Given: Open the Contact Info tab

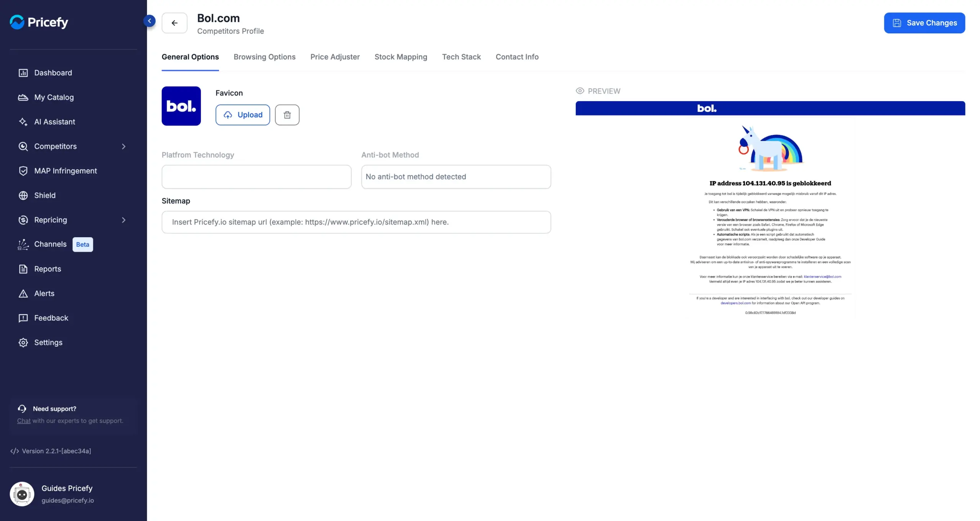Looking at the screenshot, I should [x=517, y=57].
